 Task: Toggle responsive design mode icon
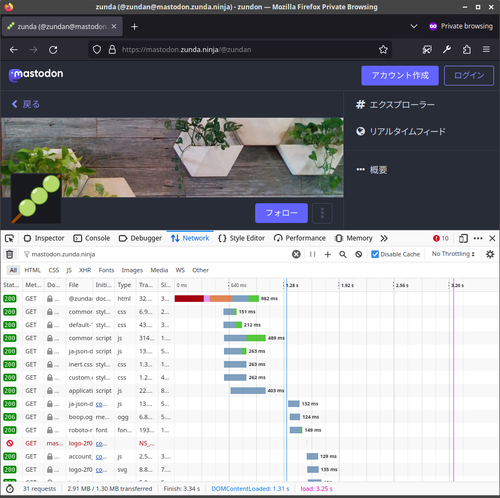pos(463,238)
